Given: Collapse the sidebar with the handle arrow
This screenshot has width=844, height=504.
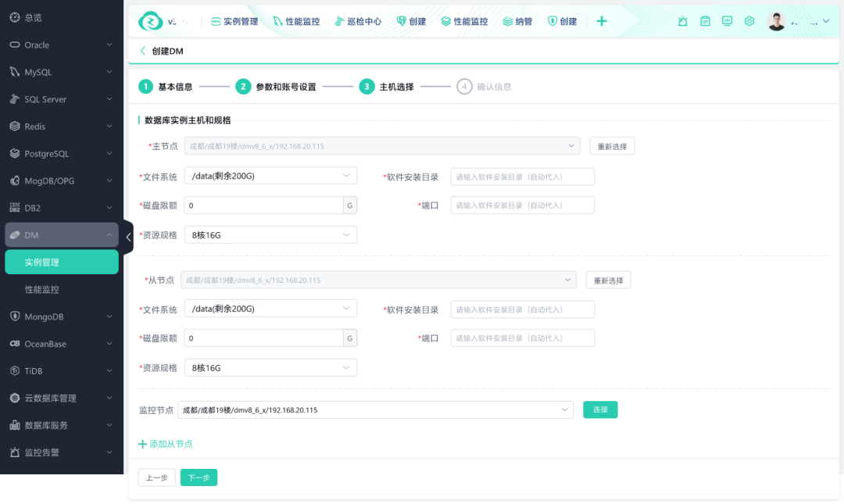Looking at the screenshot, I should coord(128,237).
